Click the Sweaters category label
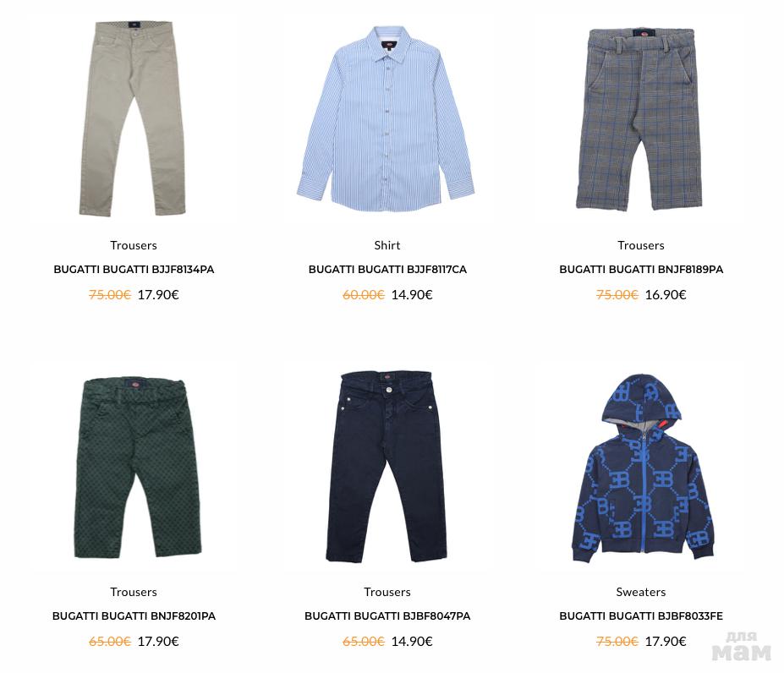This screenshot has width=784, height=673. [x=641, y=592]
